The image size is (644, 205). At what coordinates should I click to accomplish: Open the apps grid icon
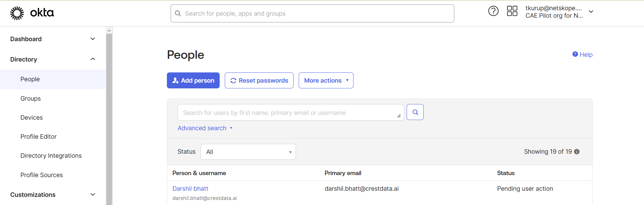coord(512,11)
